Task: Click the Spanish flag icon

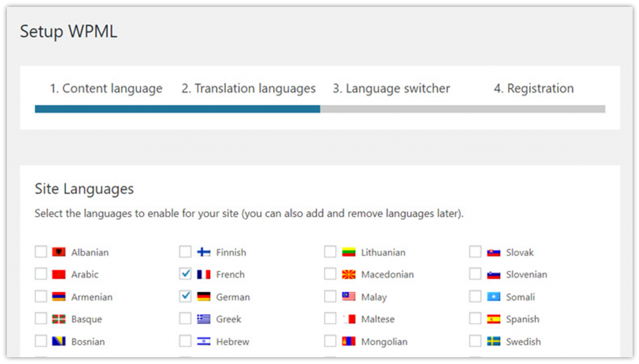Action: pyautogui.click(x=494, y=319)
